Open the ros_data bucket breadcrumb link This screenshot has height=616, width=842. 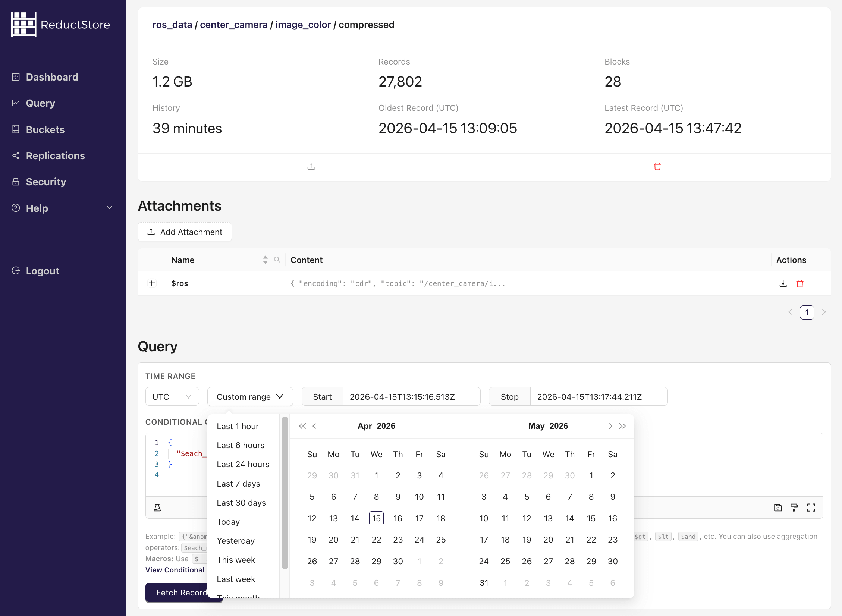pos(172,25)
